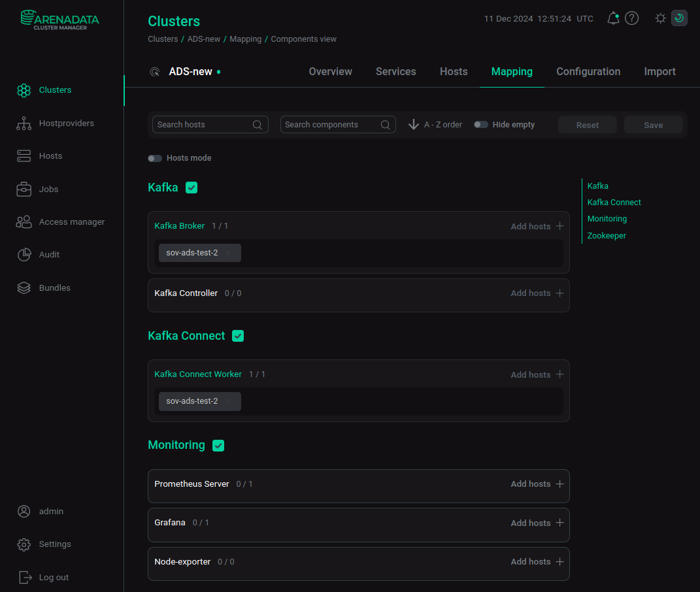The height and width of the screenshot is (592, 700).
Task: Jump to Kafka Connect in the anchor list
Action: [614, 203]
